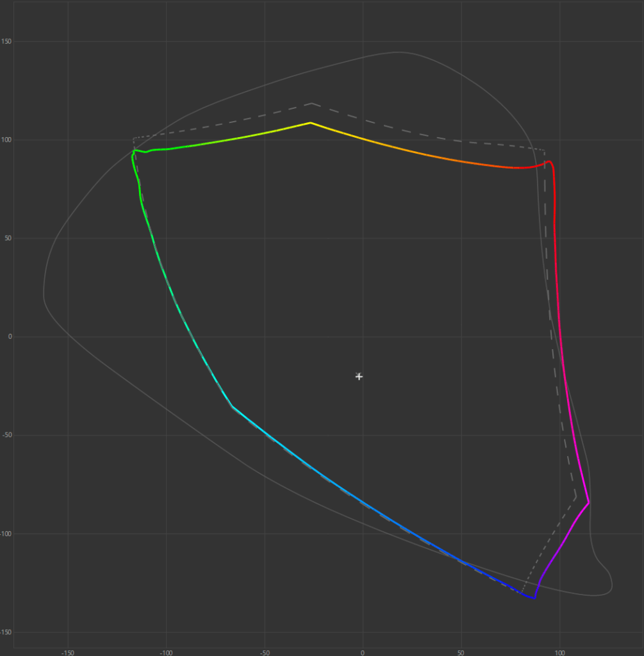Click the red upper-right corner of the gamut

[x=549, y=162]
